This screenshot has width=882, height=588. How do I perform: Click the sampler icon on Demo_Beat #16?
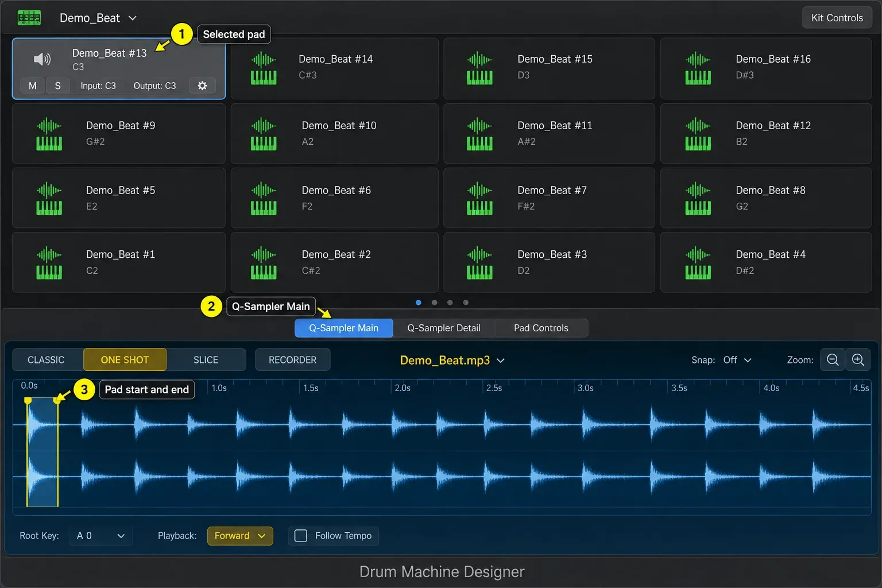click(x=698, y=68)
